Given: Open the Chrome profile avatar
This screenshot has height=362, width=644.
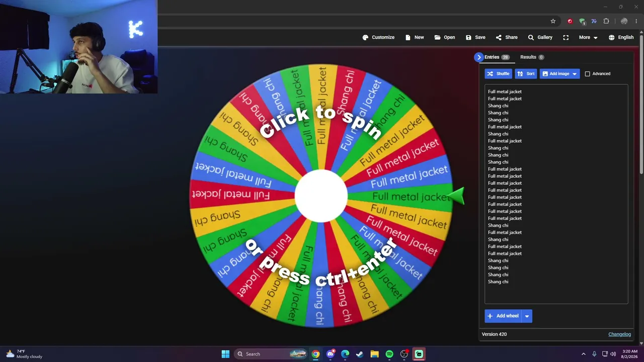Looking at the screenshot, I should coord(624,21).
